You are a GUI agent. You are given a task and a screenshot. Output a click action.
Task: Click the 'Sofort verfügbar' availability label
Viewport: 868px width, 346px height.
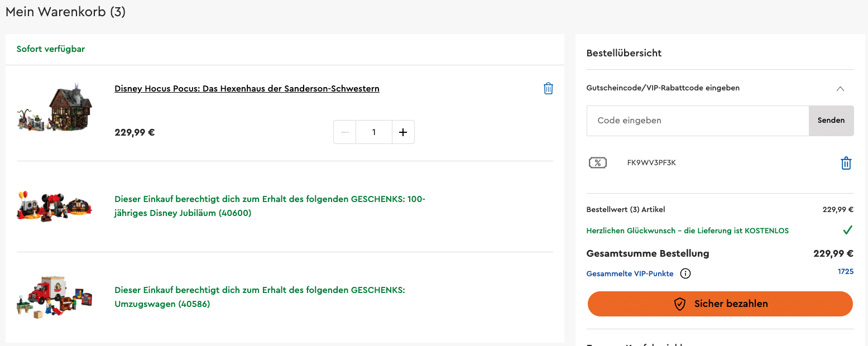pyautogui.click(x=51, y=49)
